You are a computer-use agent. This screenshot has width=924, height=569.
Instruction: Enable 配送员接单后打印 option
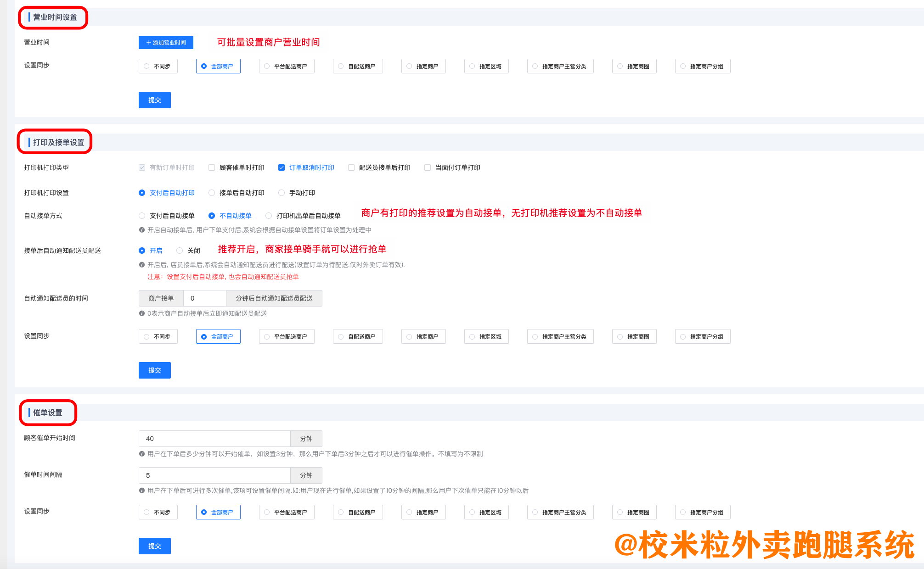click(351, 167)
